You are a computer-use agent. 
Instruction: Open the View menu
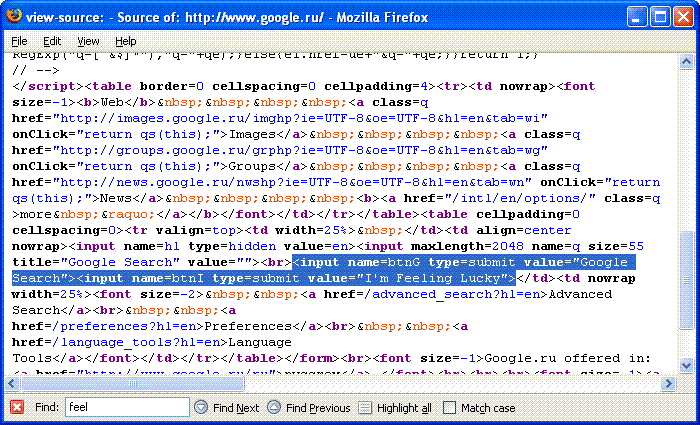pyautogui.click(x=88, y=42)
